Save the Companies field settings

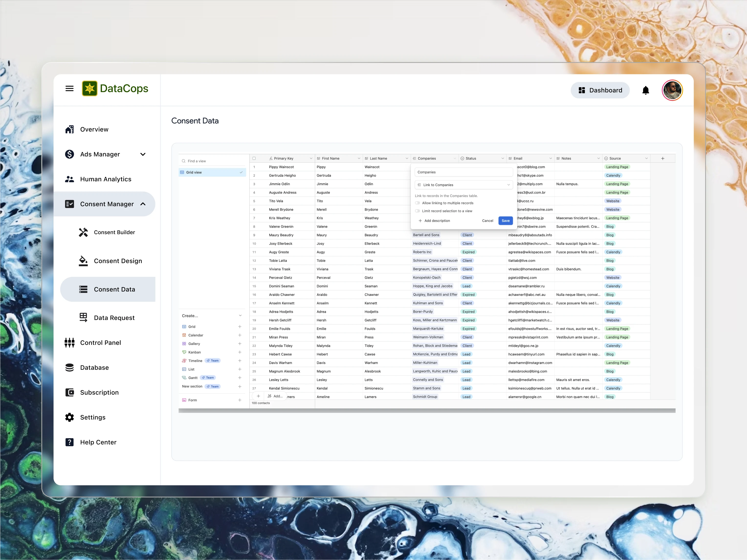click(505, 220)
